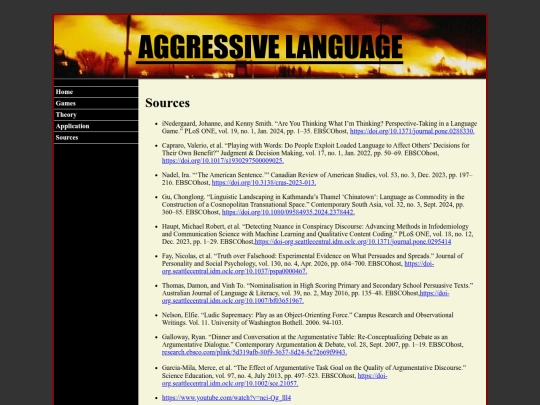Select the Application sidebar item

coord(96,126)
